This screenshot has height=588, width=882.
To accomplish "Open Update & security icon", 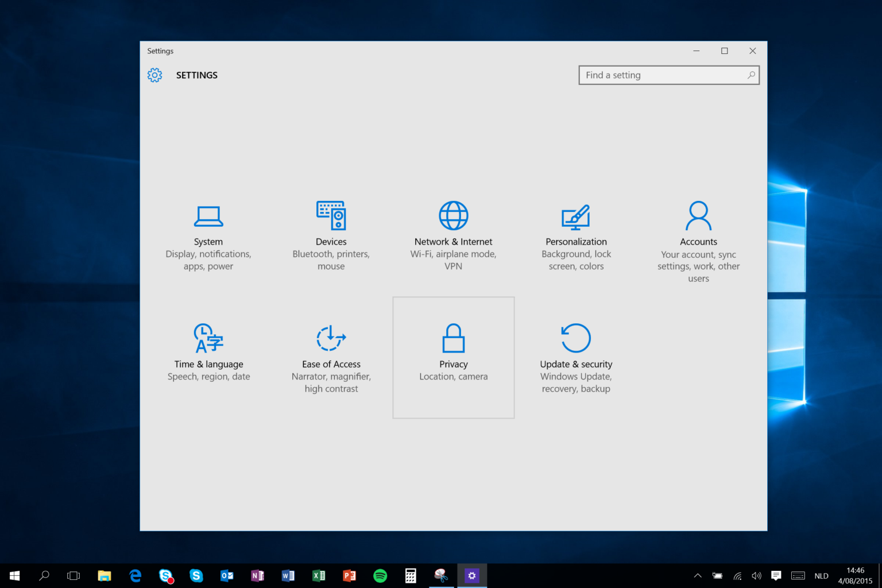I will click(x=576, y=338).
